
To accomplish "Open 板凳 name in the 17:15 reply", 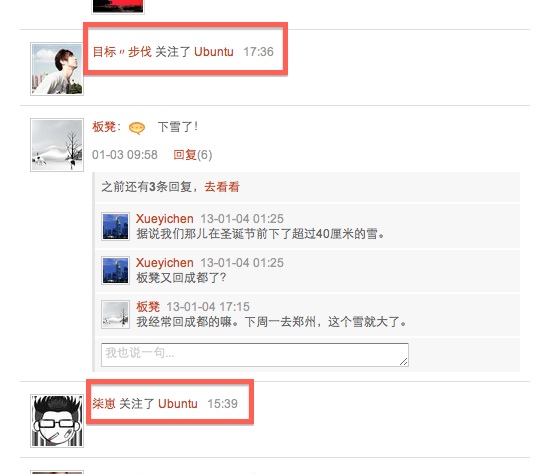I will point(148,306).
